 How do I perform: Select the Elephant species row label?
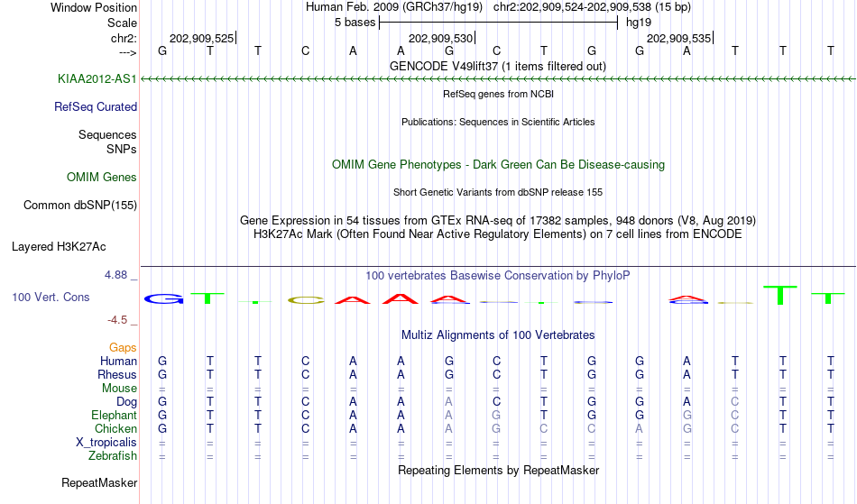point(115,416)
